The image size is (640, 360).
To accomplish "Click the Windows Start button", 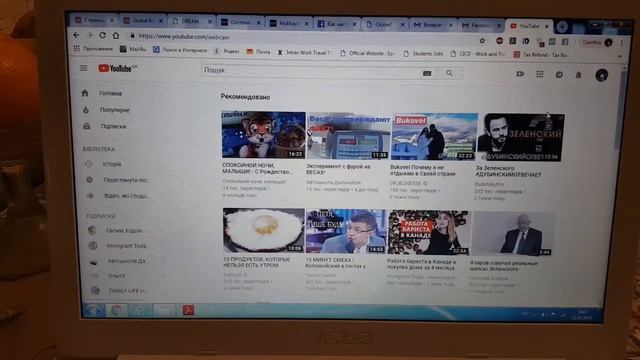I will click(x=93, y=310).
